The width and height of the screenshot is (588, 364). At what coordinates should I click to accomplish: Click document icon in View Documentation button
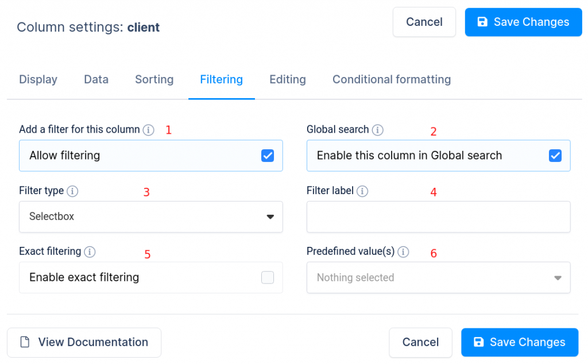pos(25,342)
